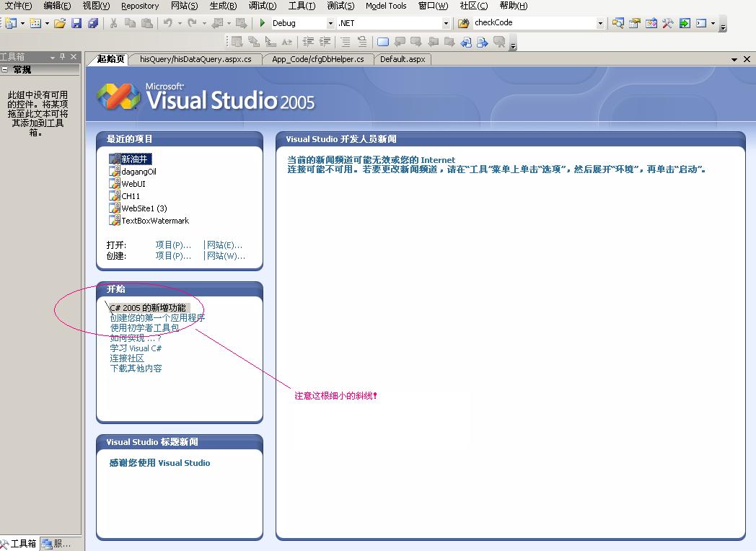
Task: Collapse the 常规 toolbox group
Action: pyautogui.click(x=5, y=69)
